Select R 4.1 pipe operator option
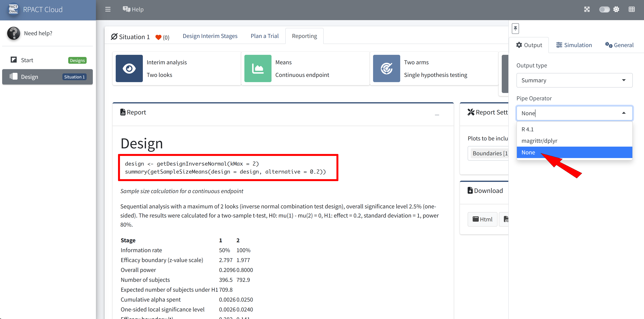The width and height of the screenshot is (644, 319). coord(528,129)
